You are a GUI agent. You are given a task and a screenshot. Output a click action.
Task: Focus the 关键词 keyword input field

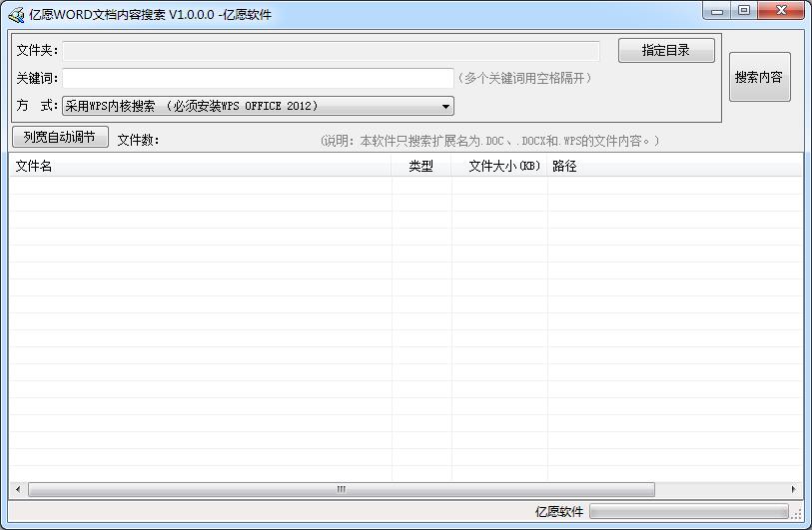click(x=258, y=78)
